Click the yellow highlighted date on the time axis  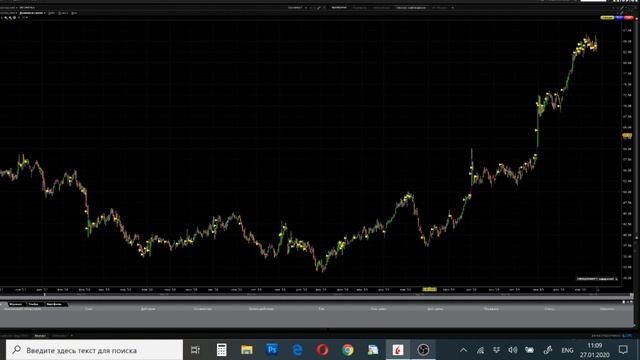[429, 289]
